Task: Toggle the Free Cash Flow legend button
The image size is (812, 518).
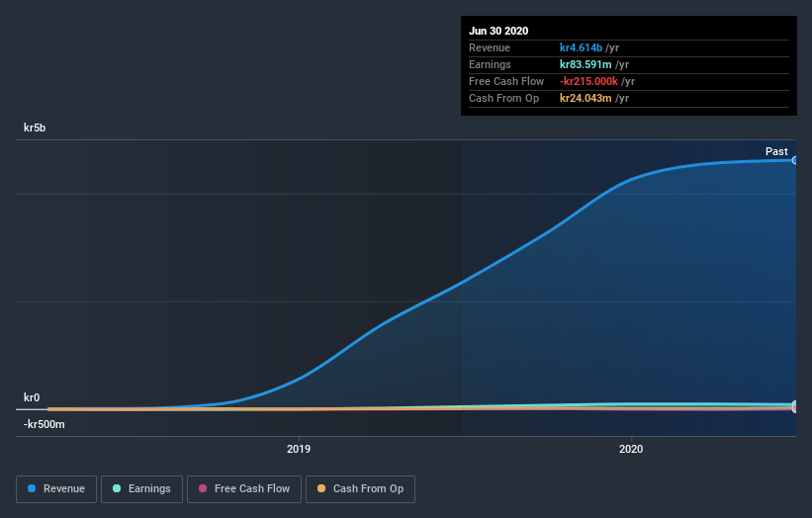Action: tap(244, 489)
